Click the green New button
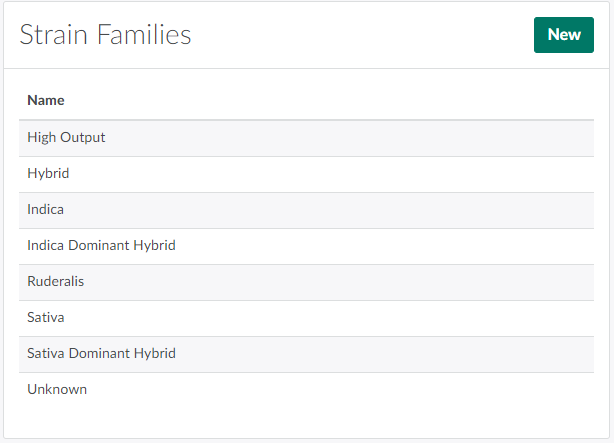Screen dimensions: 614x443 [563, 35]
